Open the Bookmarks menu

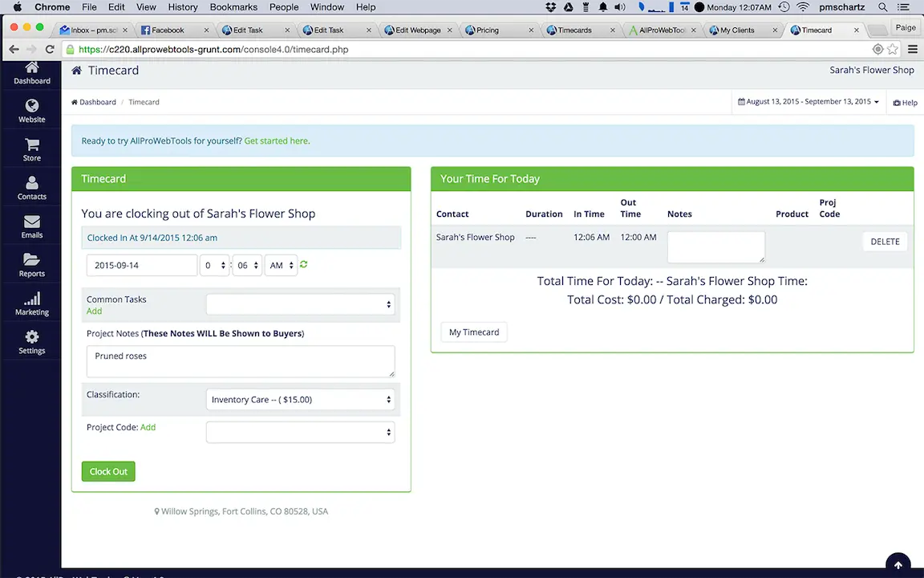pyautogui.click(x=233, y=7)
